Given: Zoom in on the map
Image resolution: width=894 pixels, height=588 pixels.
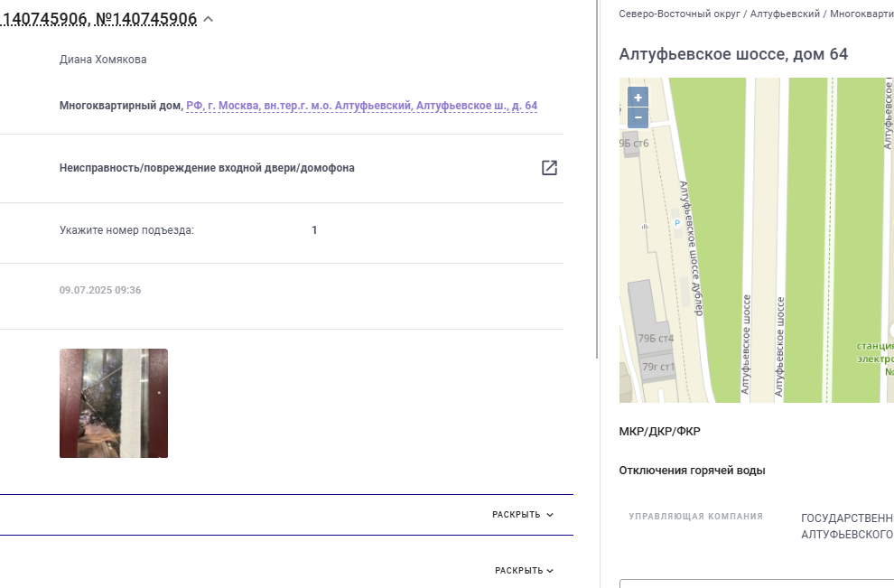Looking at the screenshot, I should (638, 97).
